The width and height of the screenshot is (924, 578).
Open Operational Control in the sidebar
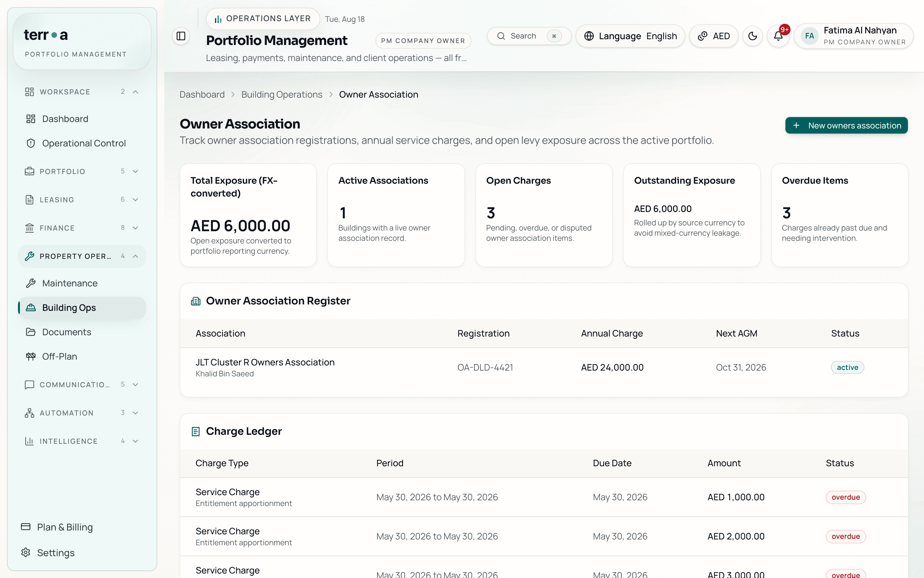point(82,143)
